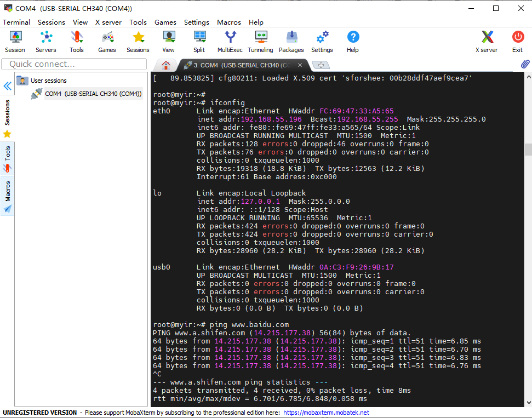Open the View toolbar icon
This screenshot has height=418, width=532.
(169, 42)
